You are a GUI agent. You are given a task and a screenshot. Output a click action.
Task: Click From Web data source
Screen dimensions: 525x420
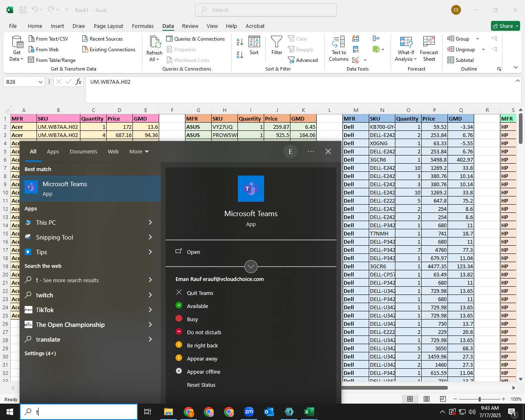tap(43, 49)
